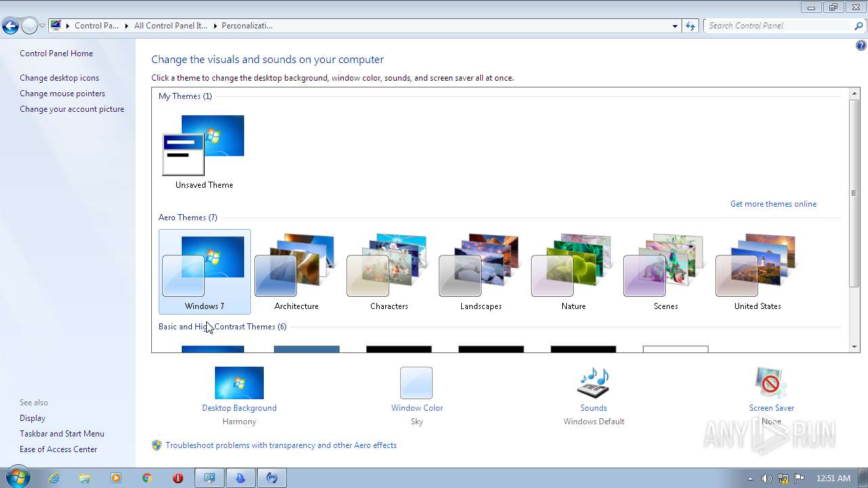Open the Help question mark button
Image resolution: width=868 pixels, height=488 pixels.
click(861, 45)
